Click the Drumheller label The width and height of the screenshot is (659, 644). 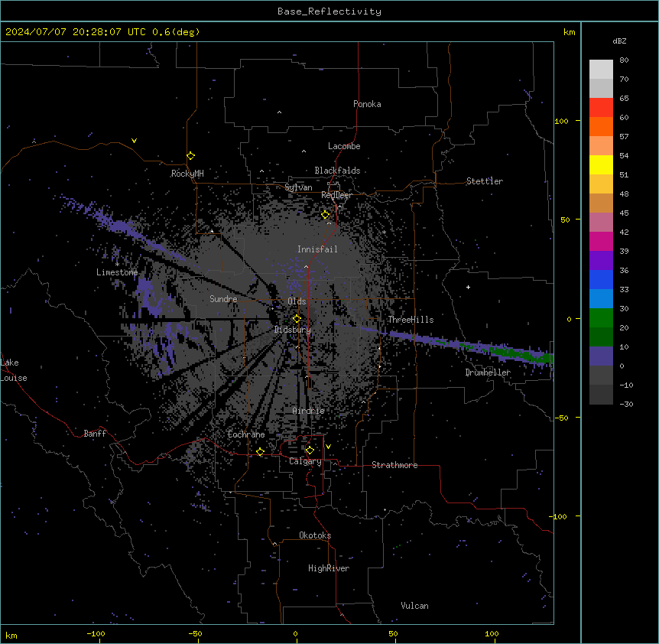pos(488,372)
